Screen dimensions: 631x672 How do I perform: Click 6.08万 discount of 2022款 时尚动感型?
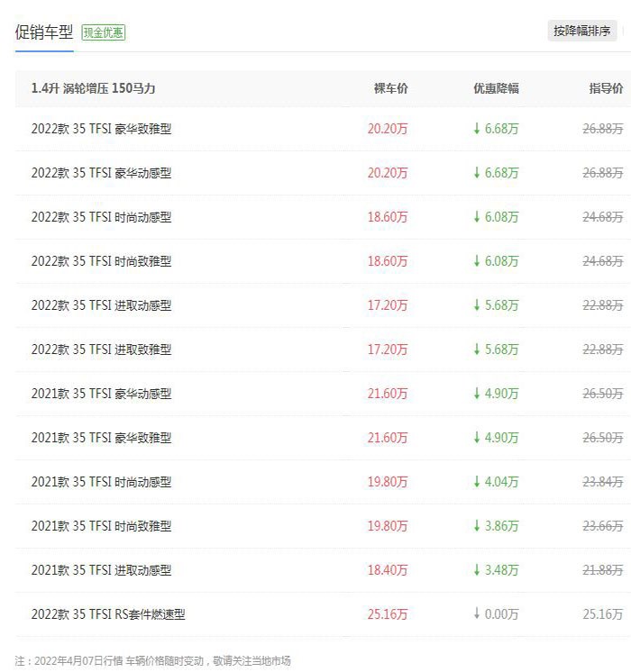[496, 217]
